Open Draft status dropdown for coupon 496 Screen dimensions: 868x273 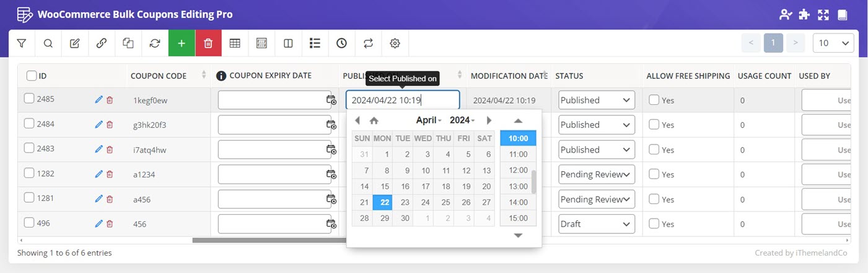[597, 224]
